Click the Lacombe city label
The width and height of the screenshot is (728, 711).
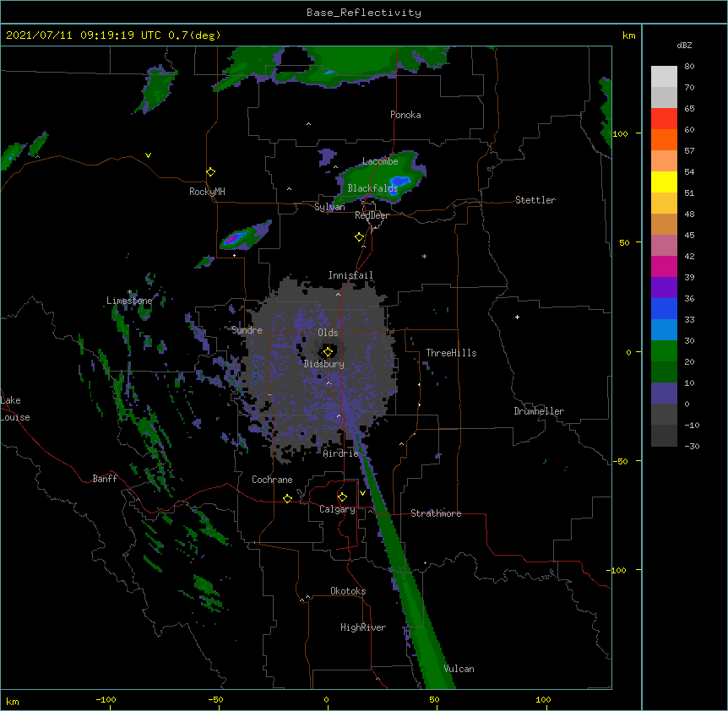(380, 161)
